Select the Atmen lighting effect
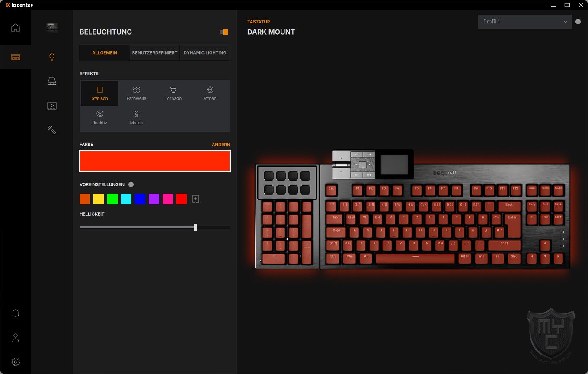This screenshot has width=588, height=374. coord(210,93)
